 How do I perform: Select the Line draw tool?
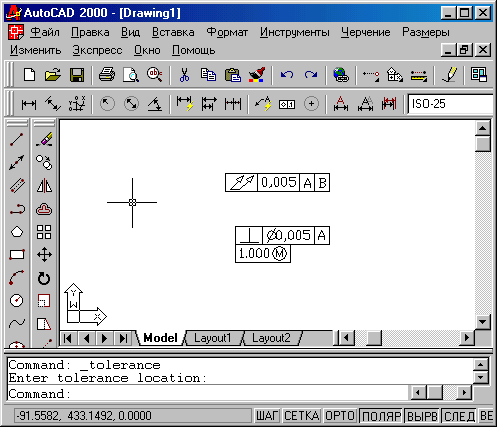(16, 140)
